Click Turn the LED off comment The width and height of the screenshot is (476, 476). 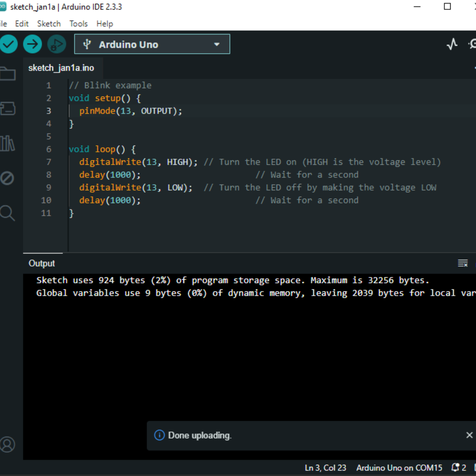(x=320, y=188)
